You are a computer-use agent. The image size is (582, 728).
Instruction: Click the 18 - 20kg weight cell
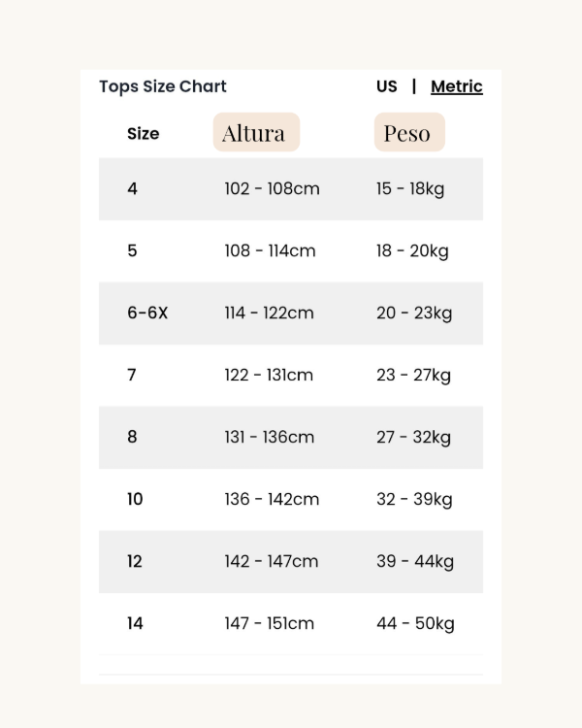412,251
